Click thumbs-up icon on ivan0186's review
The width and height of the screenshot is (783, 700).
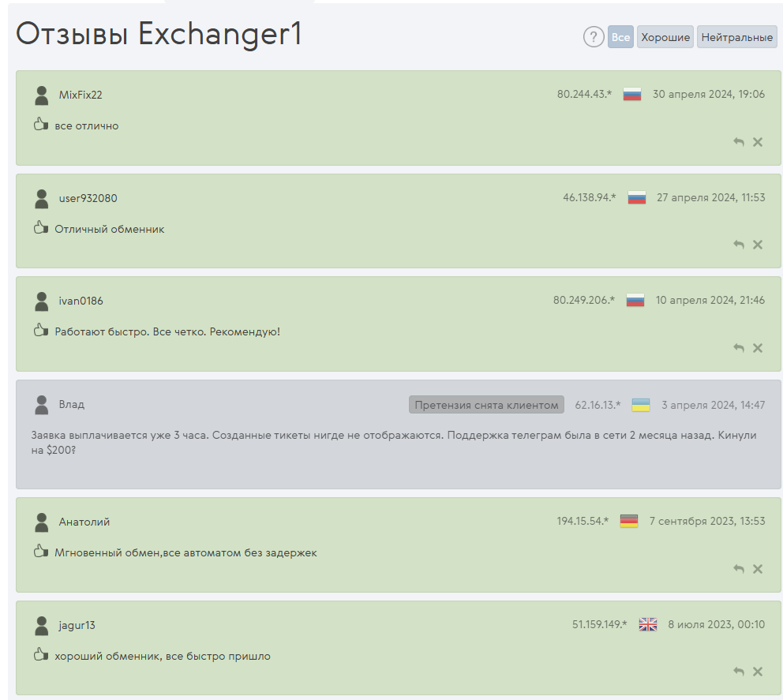(x=41, y=331)
